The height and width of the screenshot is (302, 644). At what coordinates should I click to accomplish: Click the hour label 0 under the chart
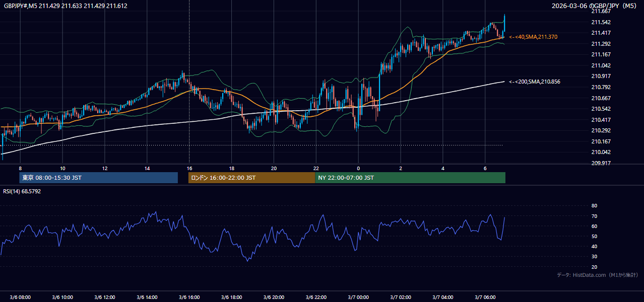[358, 168]
